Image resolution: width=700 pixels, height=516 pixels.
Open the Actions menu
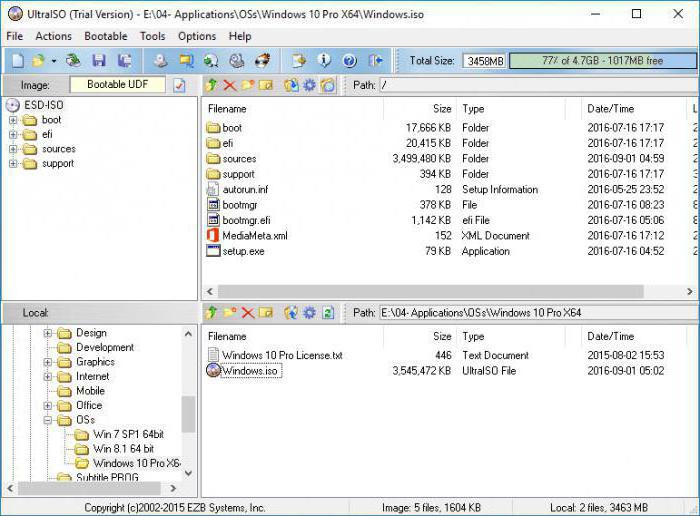pos(54,36)
